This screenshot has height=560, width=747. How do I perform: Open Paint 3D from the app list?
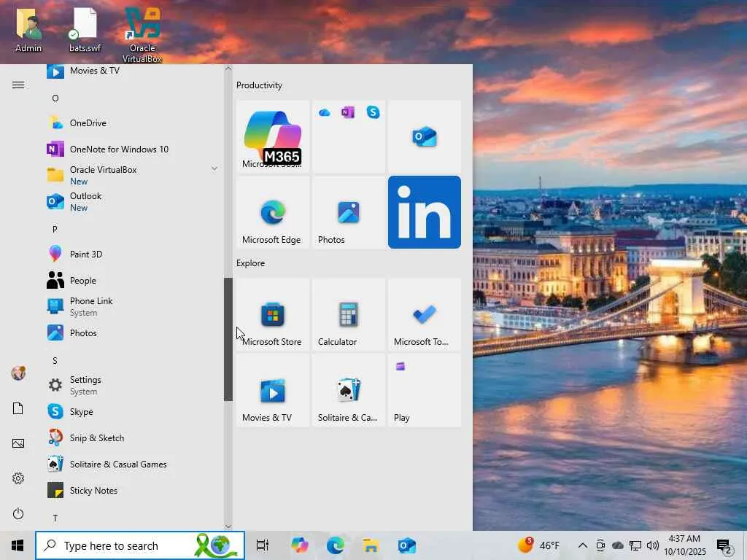tap(86, 254)
